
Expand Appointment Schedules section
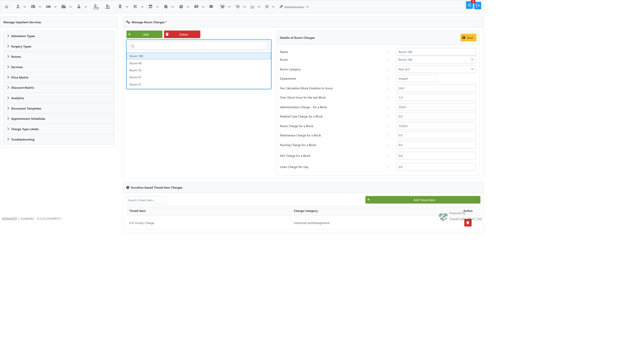tap(59, 119)
